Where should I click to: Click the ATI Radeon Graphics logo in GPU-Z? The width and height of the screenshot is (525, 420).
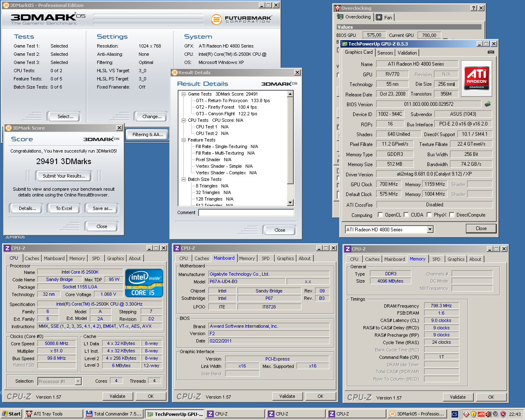(477, 78)
